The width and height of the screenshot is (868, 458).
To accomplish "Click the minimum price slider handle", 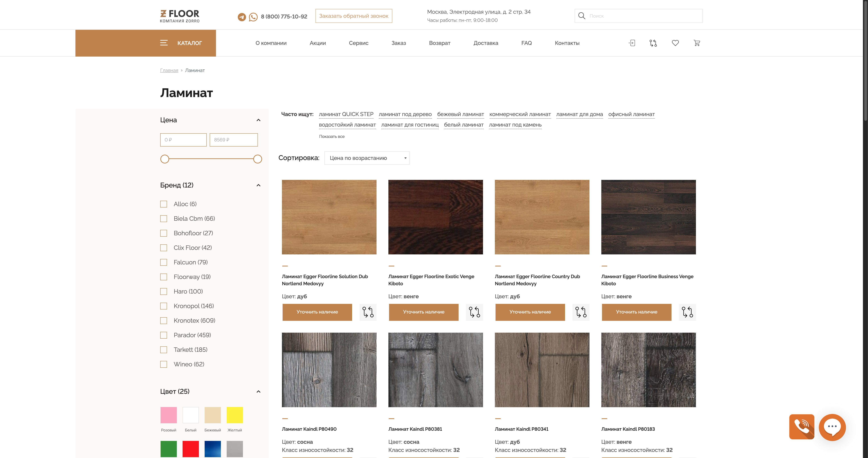I will [x=165, y=159].
